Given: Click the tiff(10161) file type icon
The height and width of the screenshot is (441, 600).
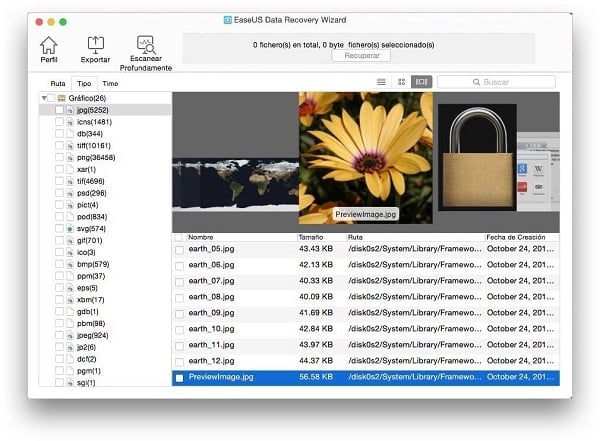Looking at the screenshot, I should click(x=70, y=146).
